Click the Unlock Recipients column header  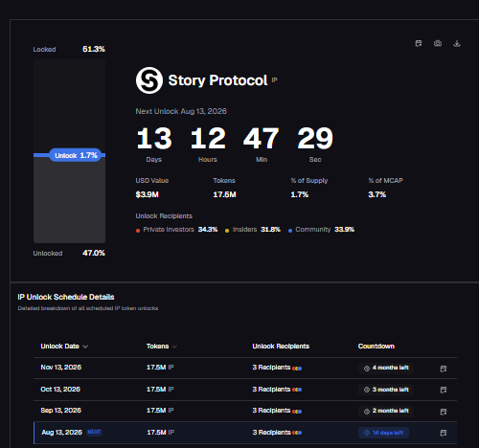[281, 347]
